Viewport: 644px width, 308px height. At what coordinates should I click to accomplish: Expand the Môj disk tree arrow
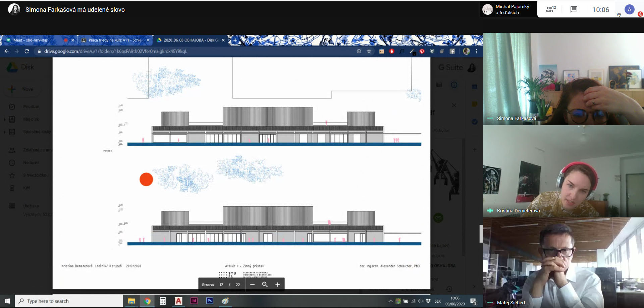(x=4, y=119)
